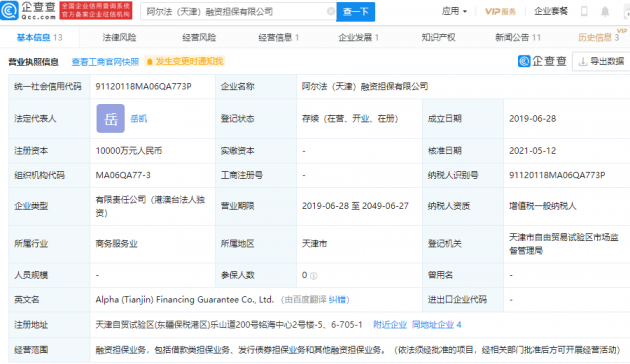Switch to 基本信息 tab
Image resolution: width=630 pixels, height=364 pixels.
39,37
